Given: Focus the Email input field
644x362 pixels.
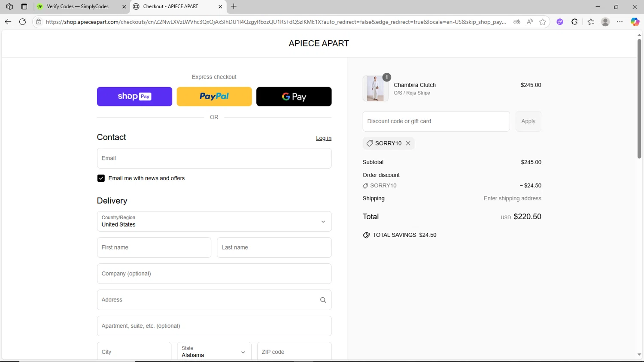Looking at the screenshot, I should [214, 158].
